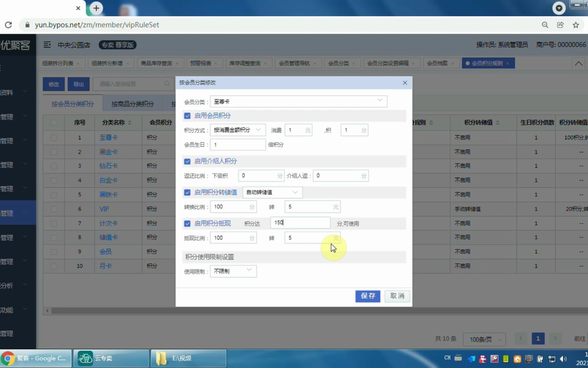This screenshot has width=588, height=368.
Task: Reload the page with the refresh icon
Action: click(x=9, y=25)
